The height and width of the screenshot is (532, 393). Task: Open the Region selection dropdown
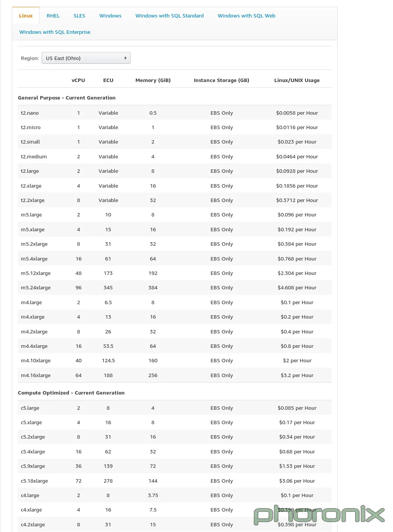point(86,58)
